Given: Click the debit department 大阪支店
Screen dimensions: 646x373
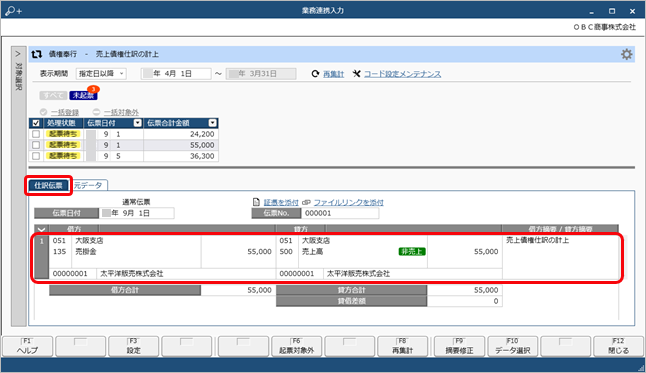Looking at the screenshot, I should (x=89, y=240).
